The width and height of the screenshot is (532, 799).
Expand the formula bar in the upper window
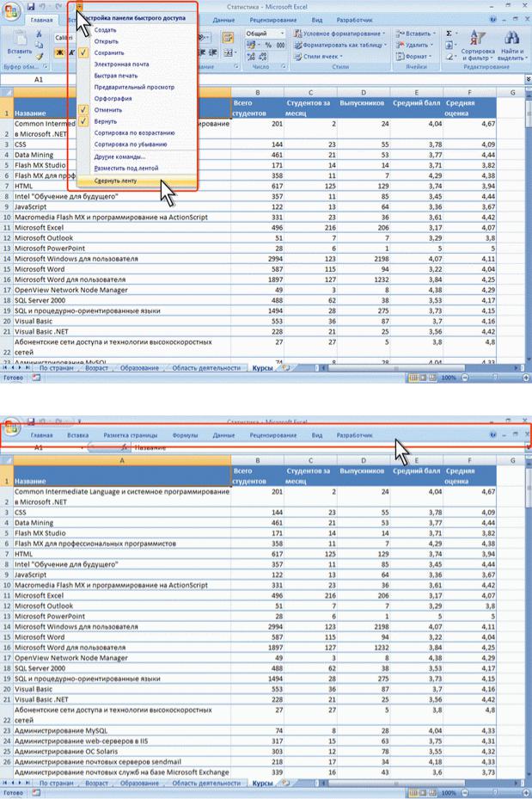528,79
